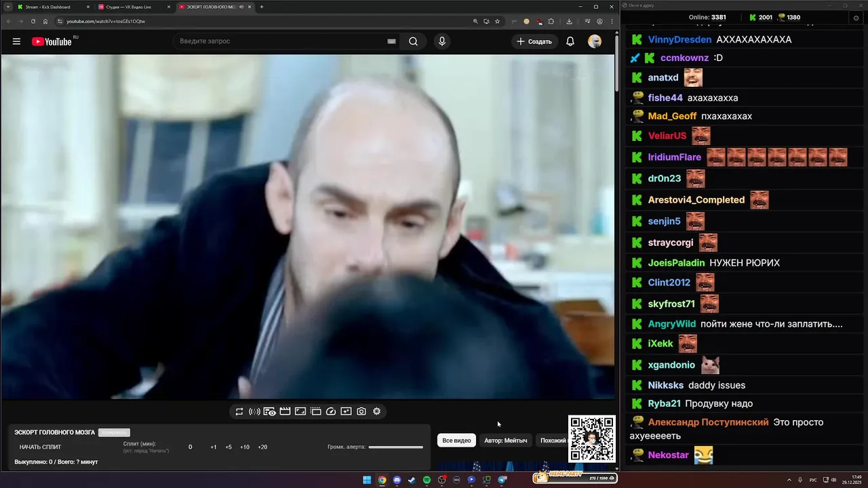Open the gear settings icon in video toolbar
The image size is (868, 488).
[x=377, y=411]
